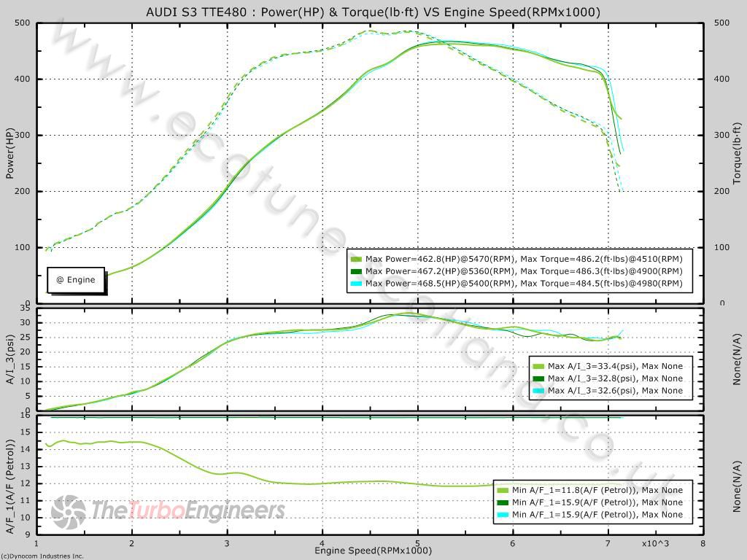The image size is (747, 560).
Task: Click the '(c)Dynocom Industries Inc.' copyright text
Action: 42,556
